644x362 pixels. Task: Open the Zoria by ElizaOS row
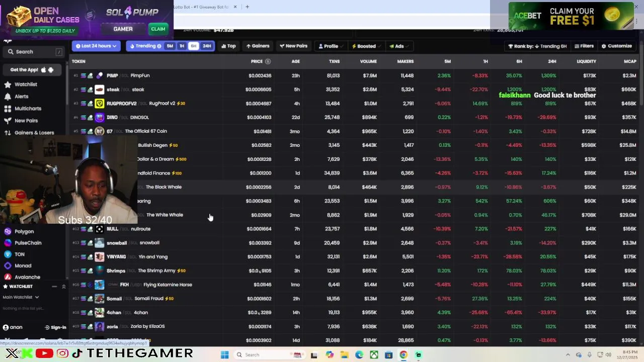(x=354, y=326)
